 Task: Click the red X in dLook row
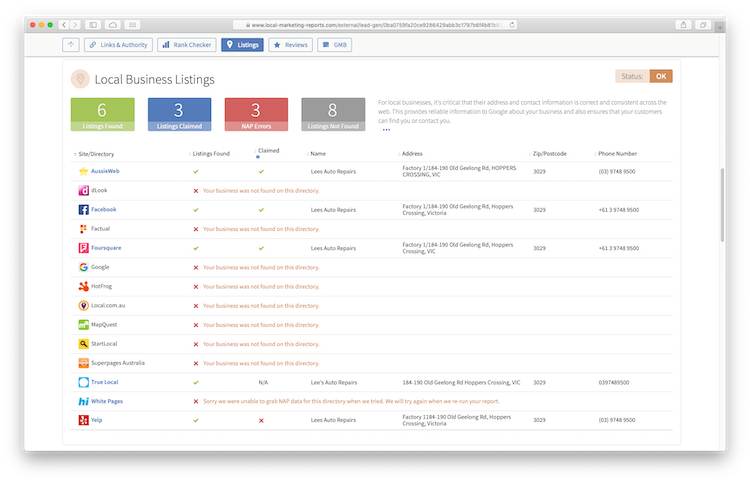point(196,190)
